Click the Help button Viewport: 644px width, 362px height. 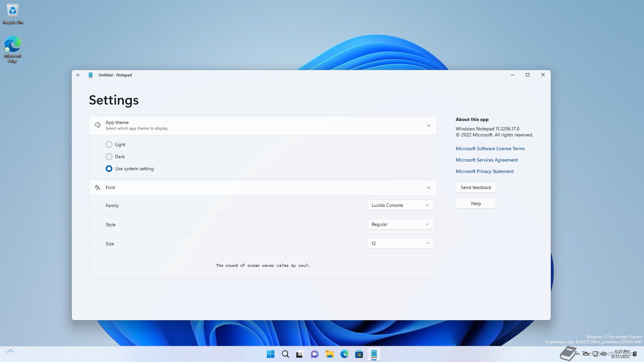[476, 203]
